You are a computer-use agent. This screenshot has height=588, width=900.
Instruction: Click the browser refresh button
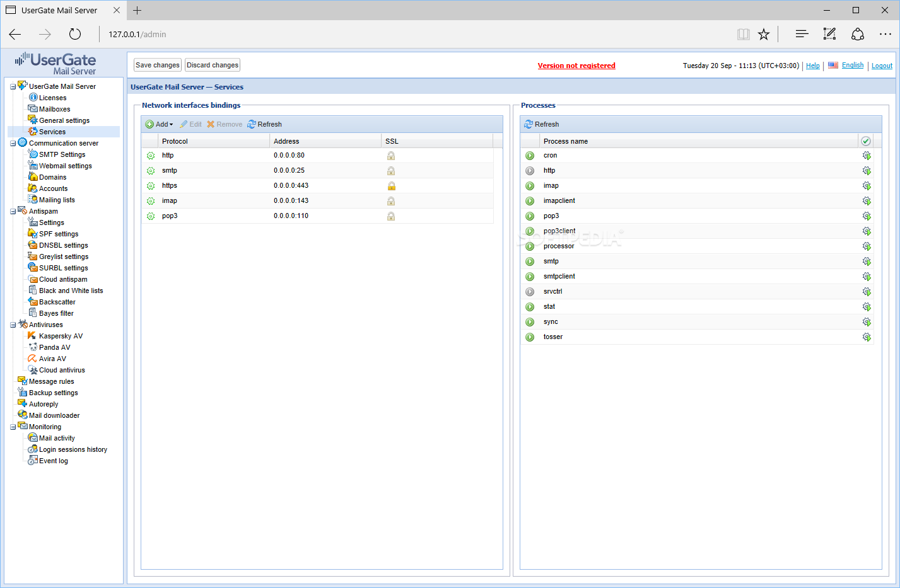point(75,34)
